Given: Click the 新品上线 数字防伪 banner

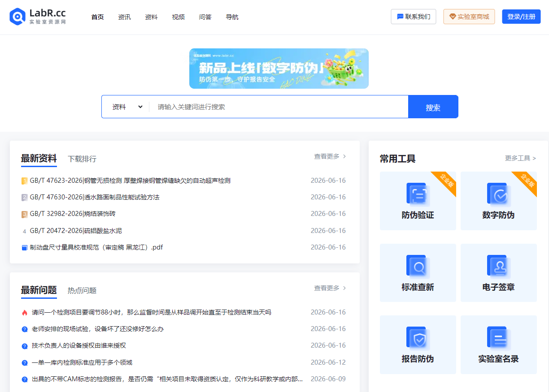Looking at the screenshot, I should point(279,69).
